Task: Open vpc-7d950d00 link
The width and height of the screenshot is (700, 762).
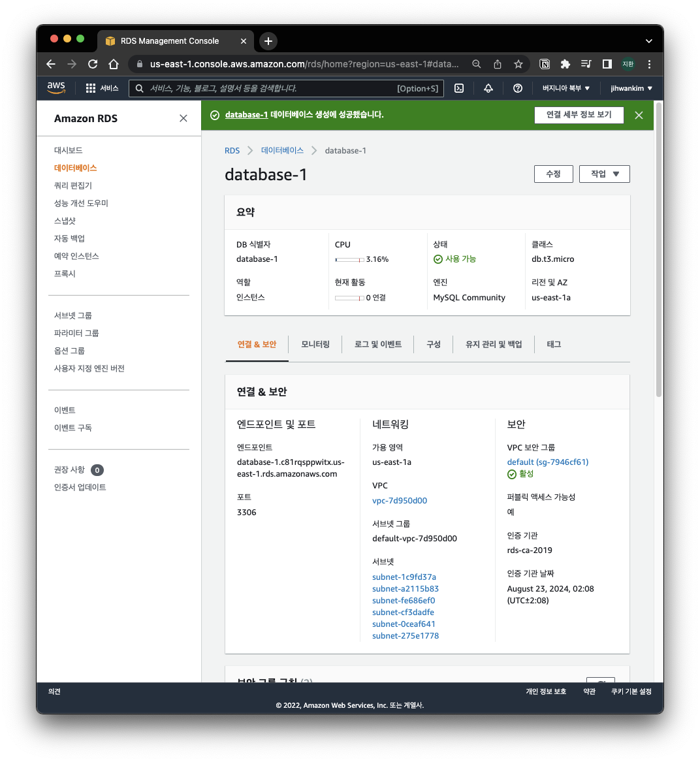Action: pyautogui.click(x=399, y=501)
